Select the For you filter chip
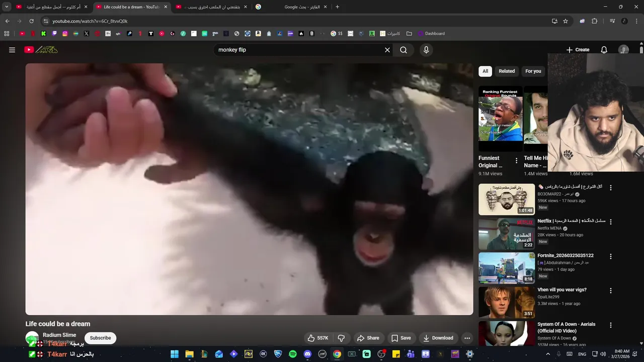This screenshot has height=362, width=644. click(x=533, y=71)
